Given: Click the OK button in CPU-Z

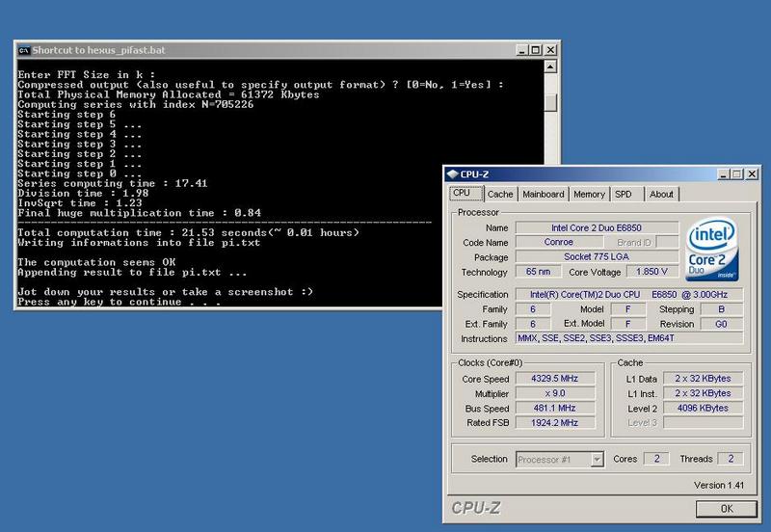Looking at the screenshot, I should [x=727, y=509].
